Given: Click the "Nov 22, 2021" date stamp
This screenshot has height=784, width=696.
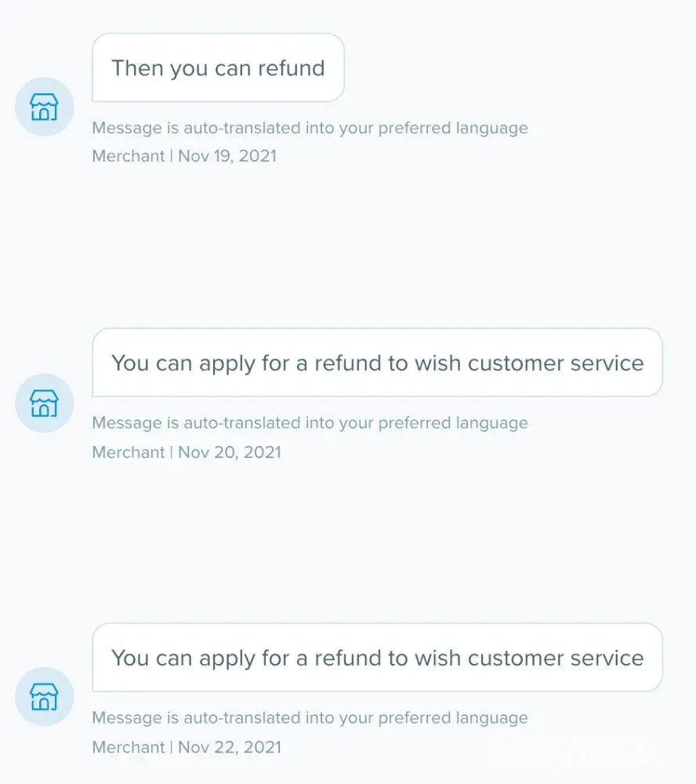Looking at the screenshot, I should pos(229,747).
